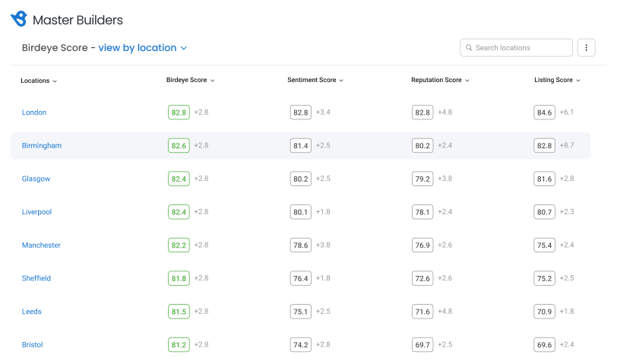Open the Glasgow location link
The image size is (617, 364).
click(x=36, y=179)
